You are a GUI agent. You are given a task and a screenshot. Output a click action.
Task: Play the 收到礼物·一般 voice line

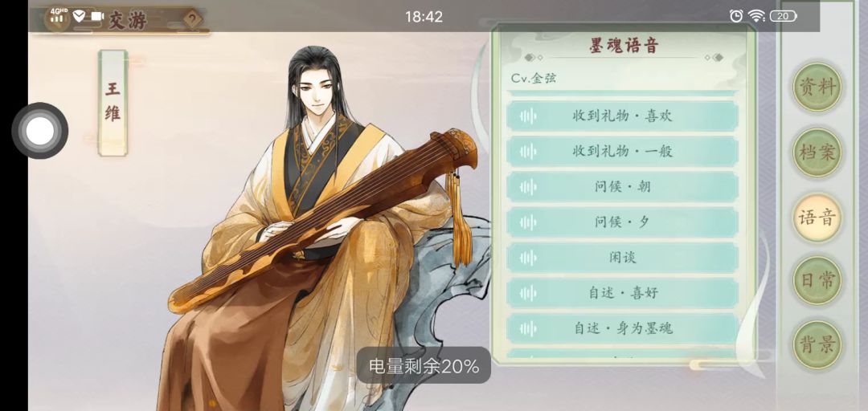622,152
